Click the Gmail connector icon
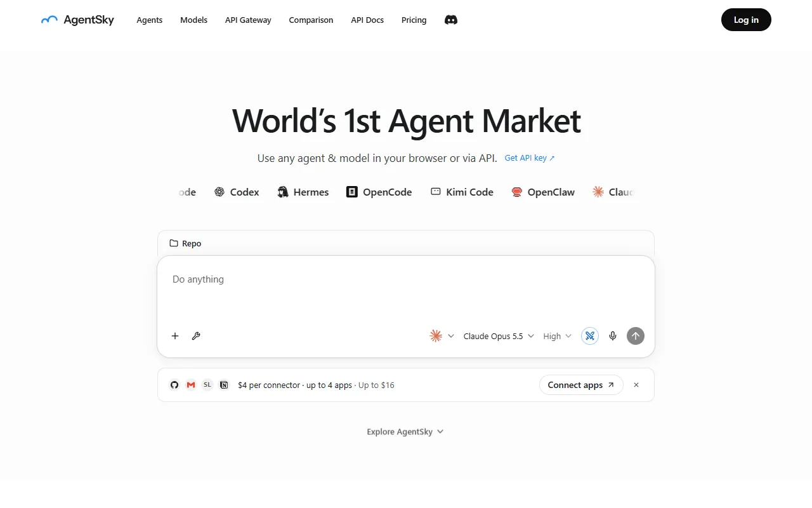The height and width of the screenshot is (508, 812). 191,385
